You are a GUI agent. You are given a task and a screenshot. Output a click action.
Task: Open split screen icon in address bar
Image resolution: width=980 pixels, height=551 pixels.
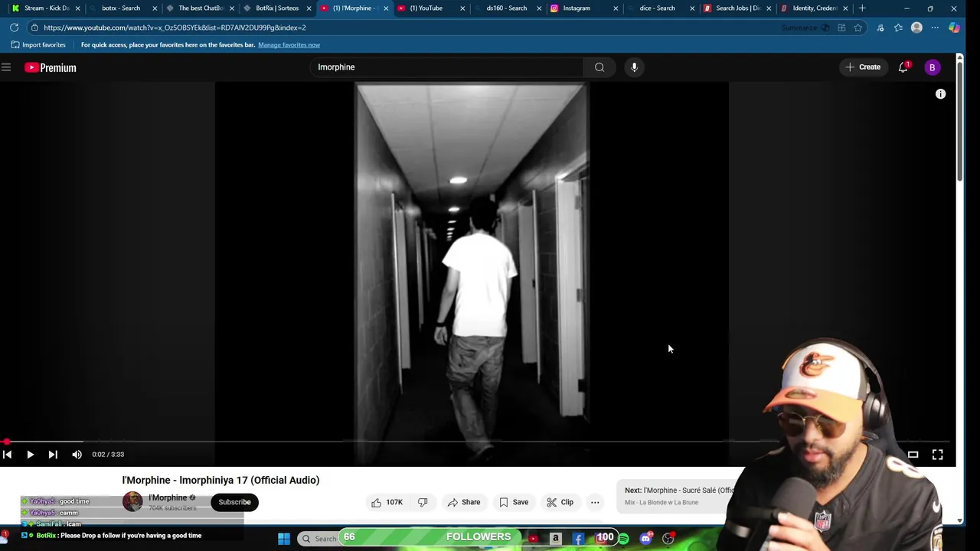click(841, 28)
